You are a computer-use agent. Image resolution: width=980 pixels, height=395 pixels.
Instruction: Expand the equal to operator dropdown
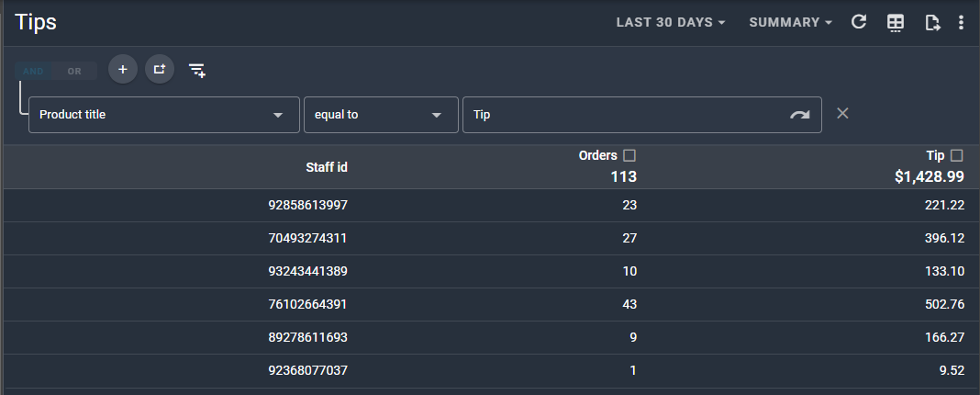pos(381,115)
